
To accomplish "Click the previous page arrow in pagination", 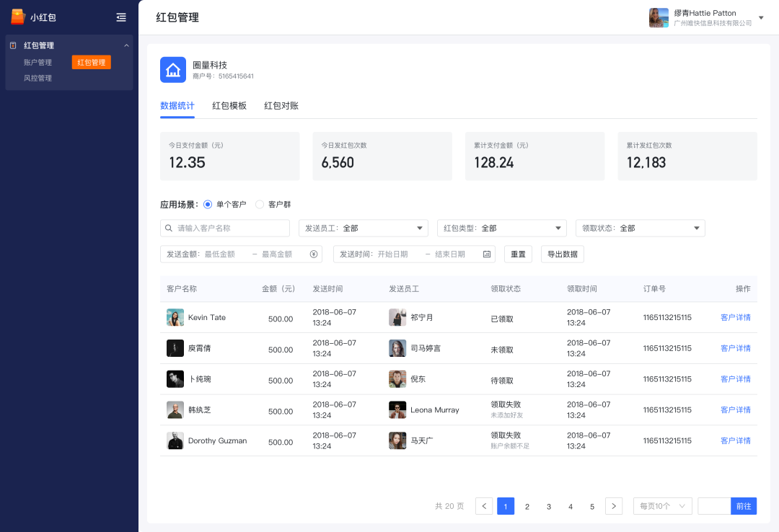I will [484, 506].
